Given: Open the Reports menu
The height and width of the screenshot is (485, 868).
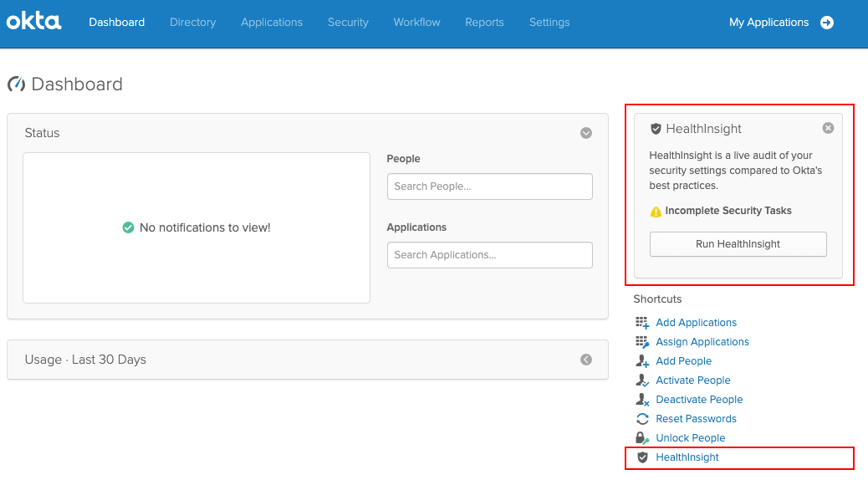Looking at the screenshot, I should 484,22.
